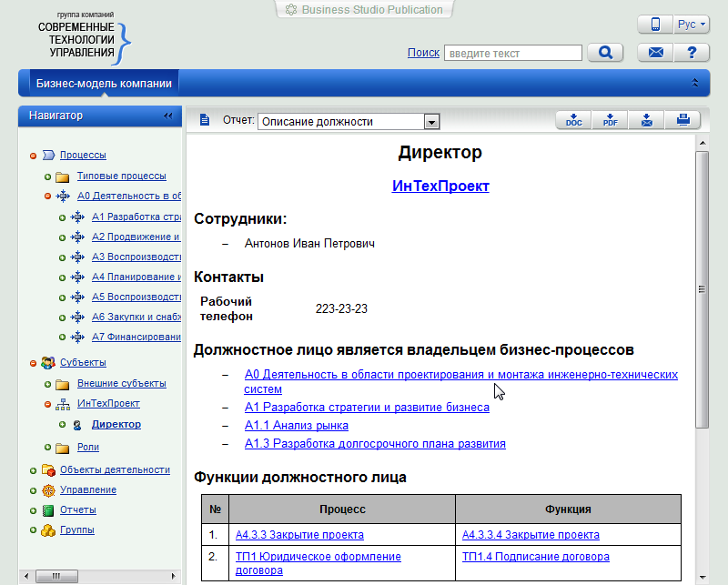
Task: Expand the Типовые процессы folder
Action: click(x=48, y=177)
